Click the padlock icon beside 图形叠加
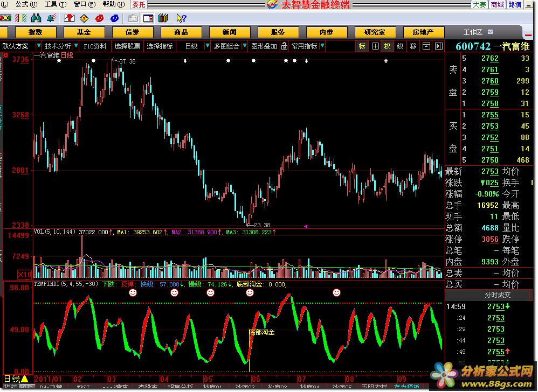Viewport: 538px width, 392px height. 284,46
